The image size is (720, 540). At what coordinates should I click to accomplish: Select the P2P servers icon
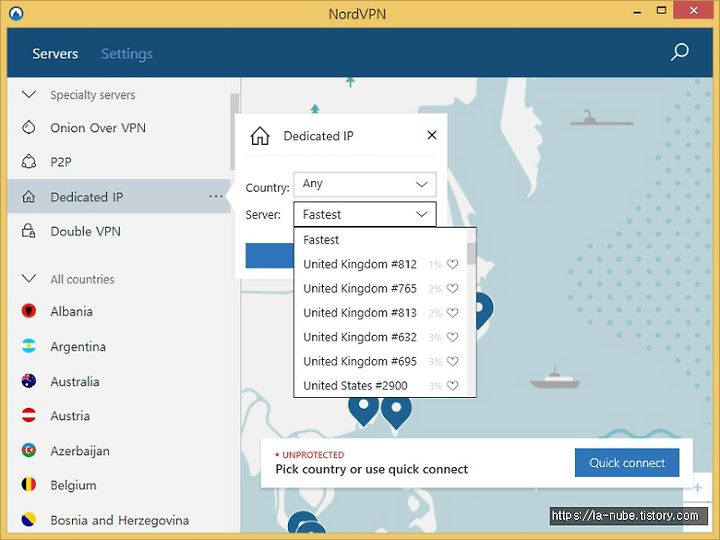28,162
